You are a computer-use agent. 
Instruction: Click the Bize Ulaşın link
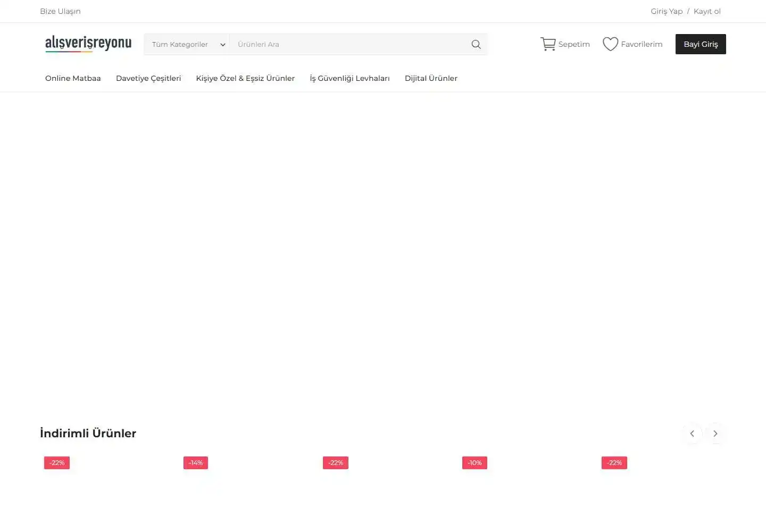tap(60, 11)
